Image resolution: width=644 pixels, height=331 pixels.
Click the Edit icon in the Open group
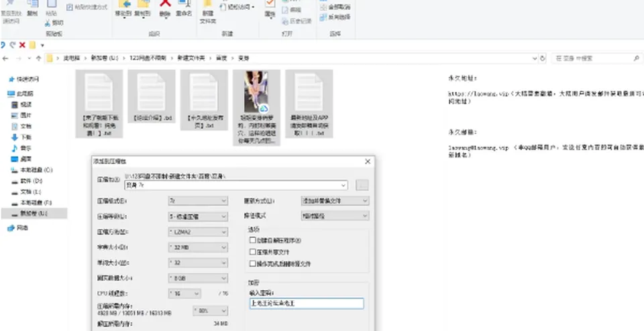point(286,10)
